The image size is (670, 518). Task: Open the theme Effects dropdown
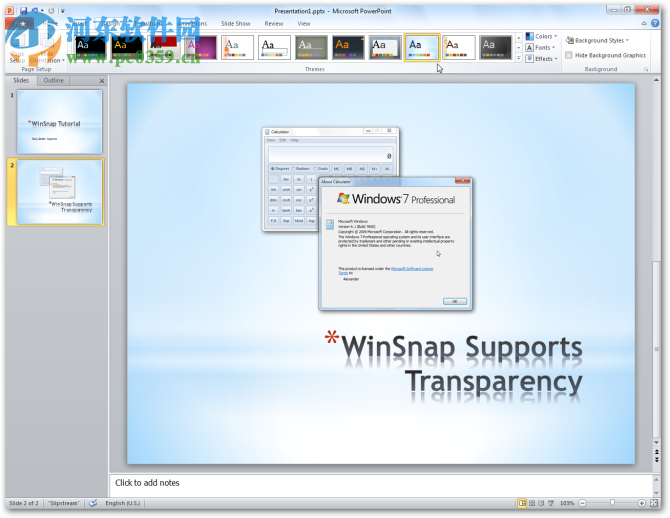[541, 59]
